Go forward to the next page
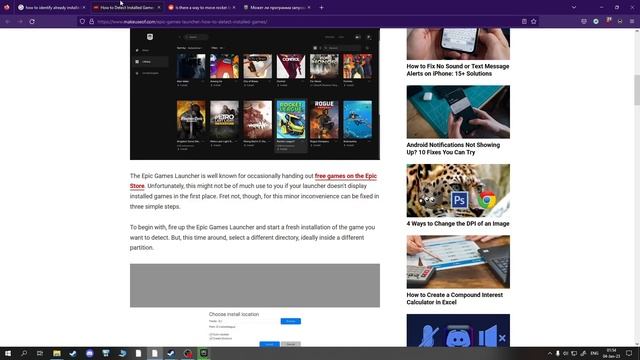Screen dimensions: 640x360 20,21
